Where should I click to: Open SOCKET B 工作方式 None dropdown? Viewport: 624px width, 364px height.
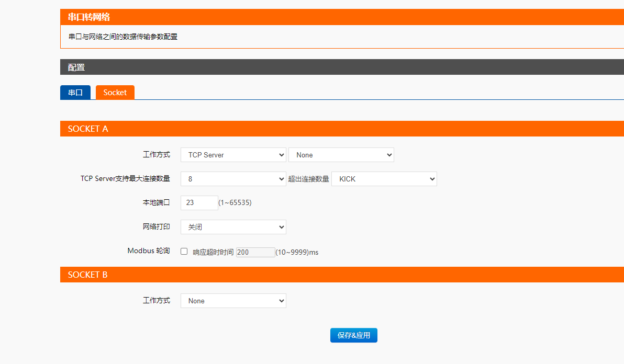[233, 301]
